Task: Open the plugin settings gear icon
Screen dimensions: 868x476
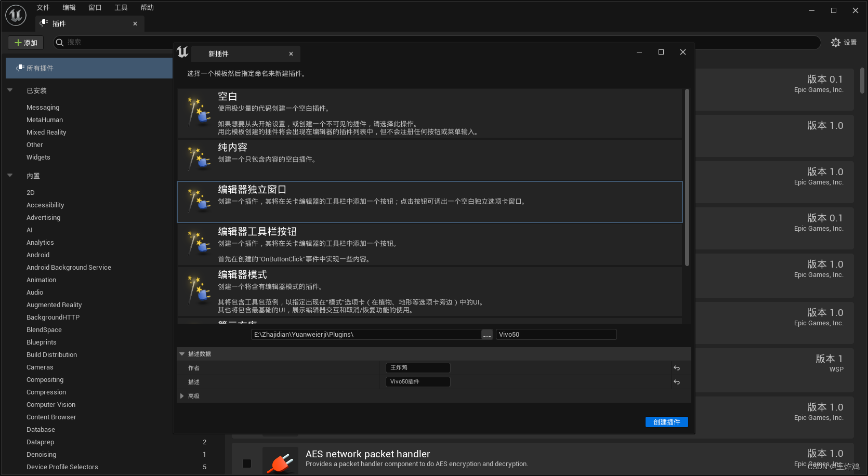Action: (x=836, y=43)
